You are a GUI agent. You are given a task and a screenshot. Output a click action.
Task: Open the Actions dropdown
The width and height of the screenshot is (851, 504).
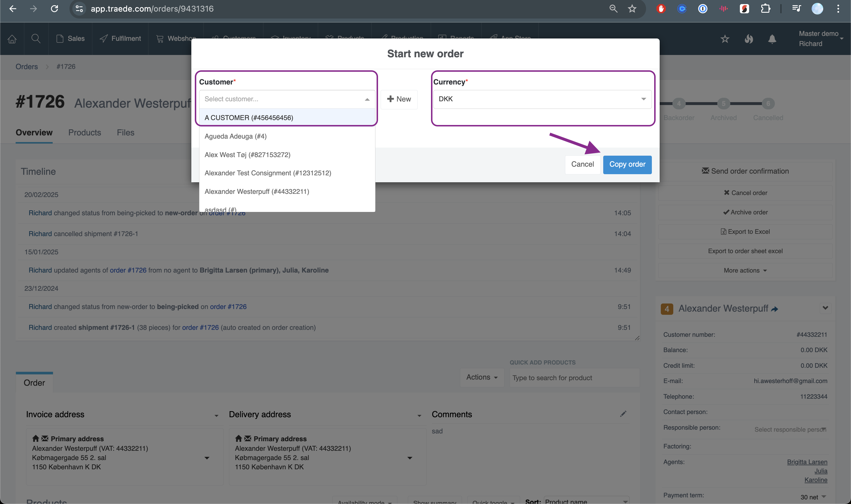point(482,377)
